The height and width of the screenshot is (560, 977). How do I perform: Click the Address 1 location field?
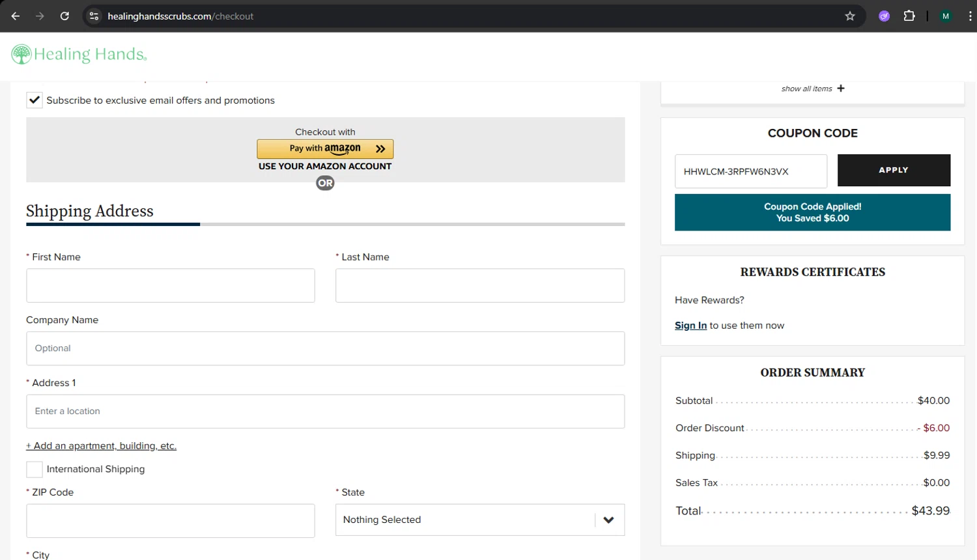(325, 412)
